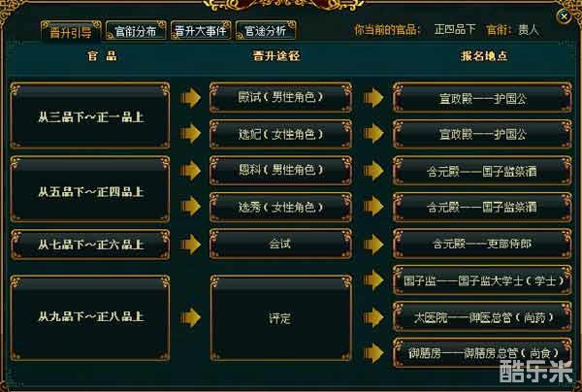The image size is (582, 392).
Task: Open 国子监——国子监大学士(学士) signup location
Action: (x=482, y=280)
